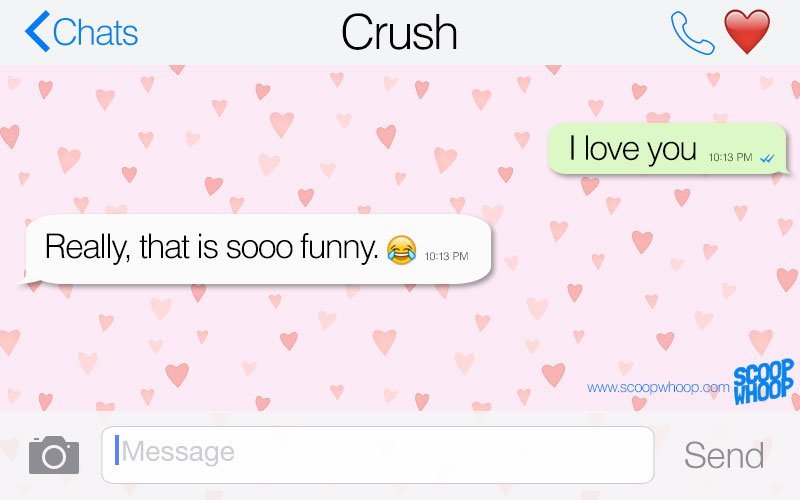Screen dimensions: 800x500
Task: Start a voice call with phone icon
Action: (x=692, y=33)
